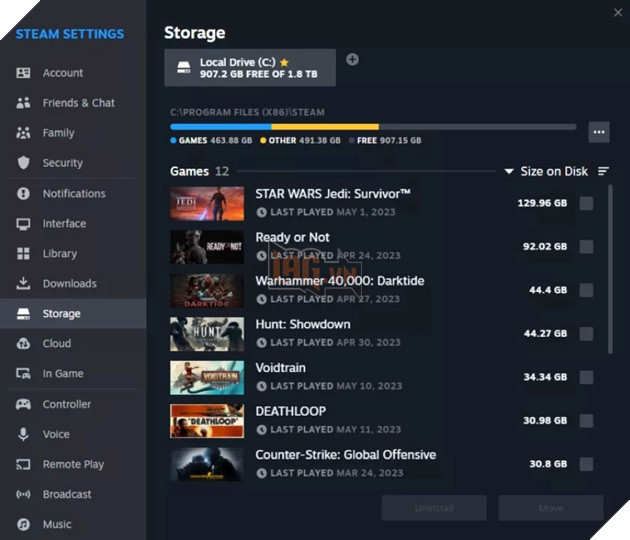
Task: Open the three-dot storage options menu
Action: click(x=599, y=132)
